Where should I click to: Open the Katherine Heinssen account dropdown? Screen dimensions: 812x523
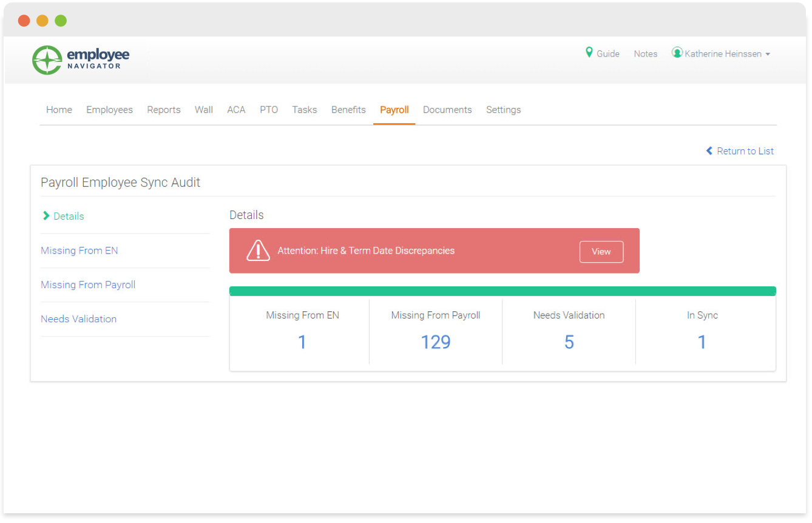(722, 53)
